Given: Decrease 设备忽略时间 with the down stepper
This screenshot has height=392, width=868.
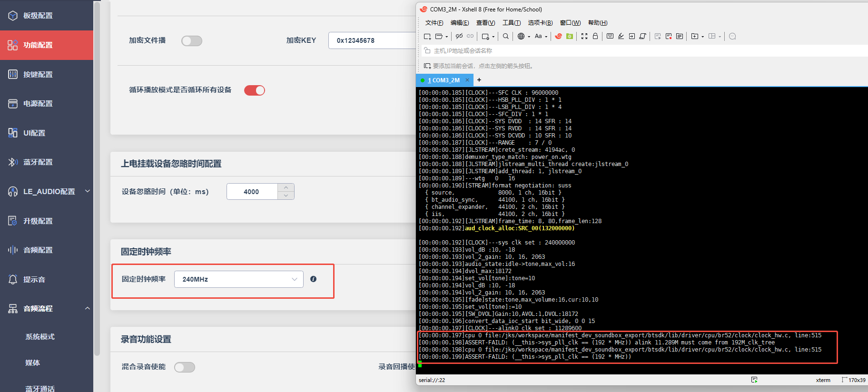Looking at the screenshot, I should (x=286, y=196).
